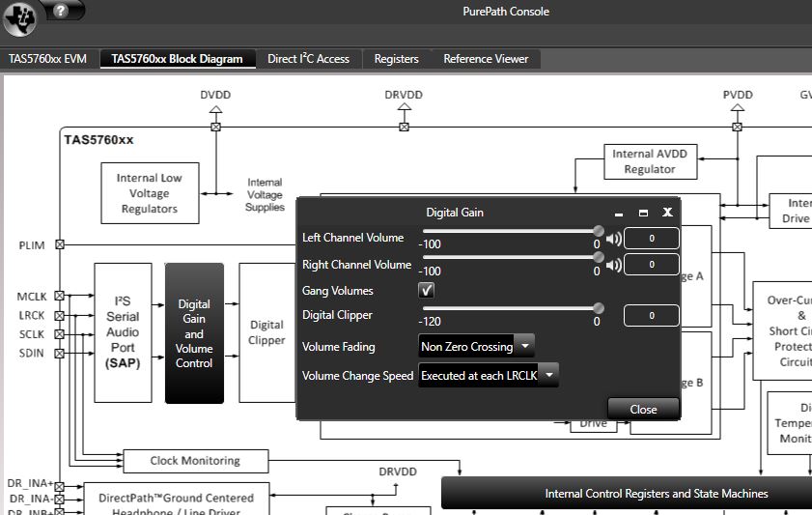Minimize the Digital Gain dialog
Image resolution: width=812 pixels, height=515 pixels.
[618, 213]
